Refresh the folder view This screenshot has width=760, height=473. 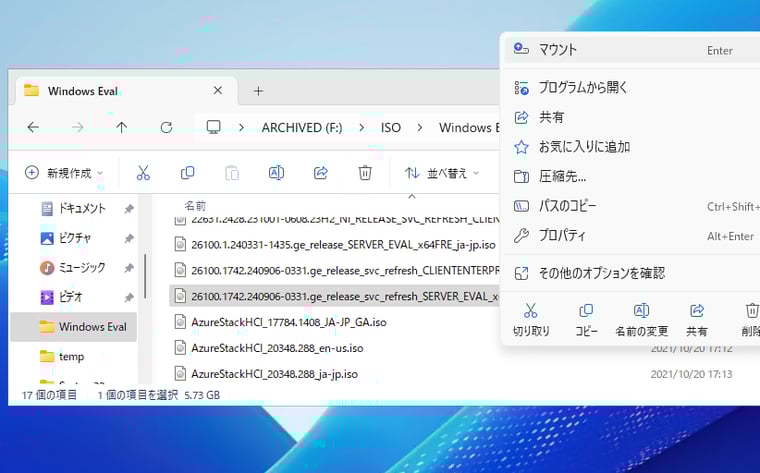(x=166, y=127)
